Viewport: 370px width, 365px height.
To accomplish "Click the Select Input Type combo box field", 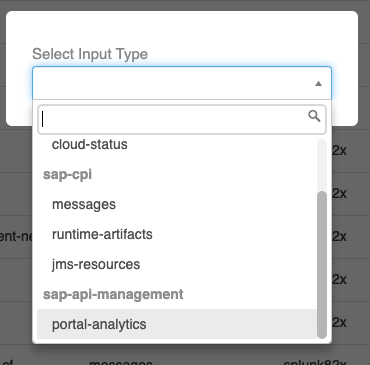I will (x=182, y=83).
